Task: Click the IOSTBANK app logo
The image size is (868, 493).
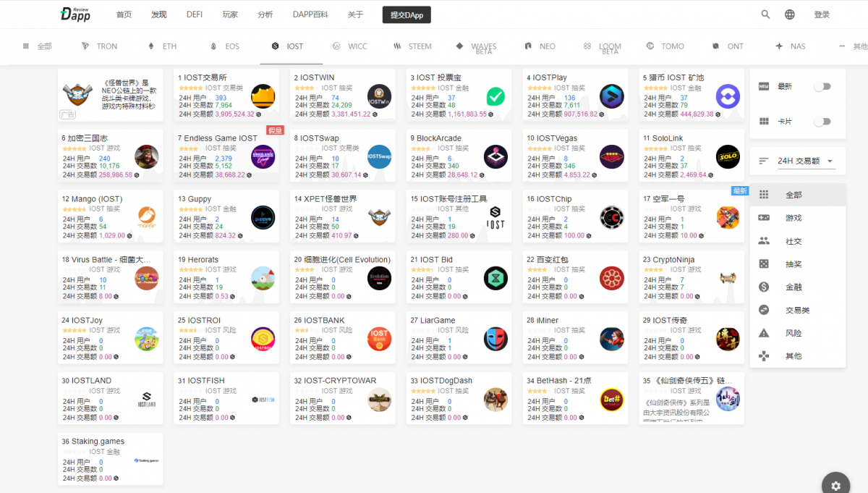Action: pos(379,339)
